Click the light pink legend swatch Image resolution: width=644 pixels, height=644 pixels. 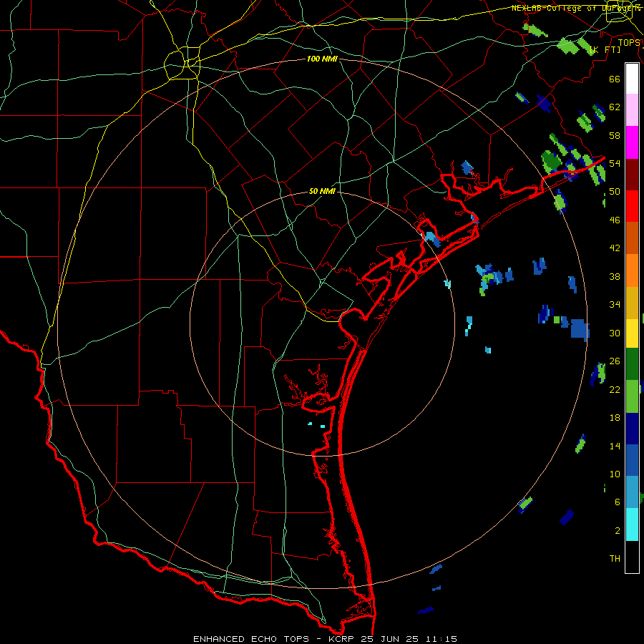(x=632, y=110)
